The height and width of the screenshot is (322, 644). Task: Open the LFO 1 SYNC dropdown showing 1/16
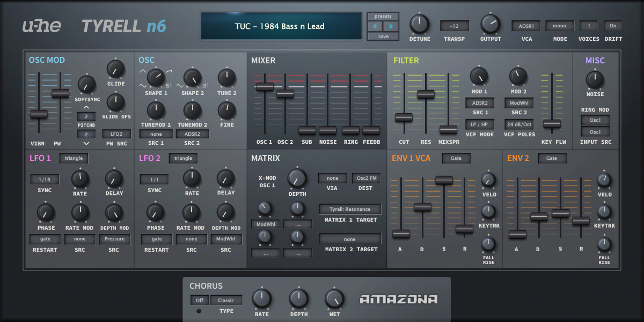tap(45, 179)
